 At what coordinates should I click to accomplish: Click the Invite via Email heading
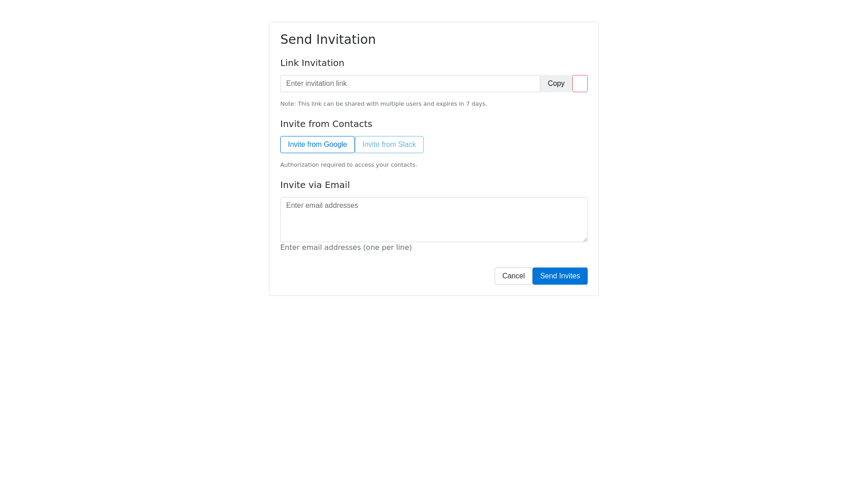tap(315, 185)
